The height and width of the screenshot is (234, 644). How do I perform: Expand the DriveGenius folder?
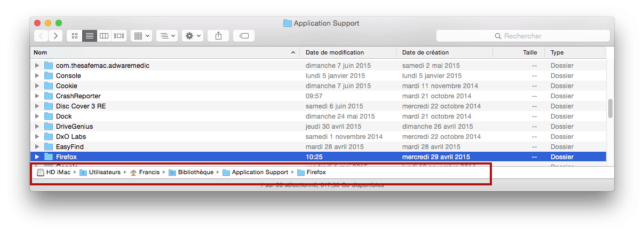click(37, 127)
